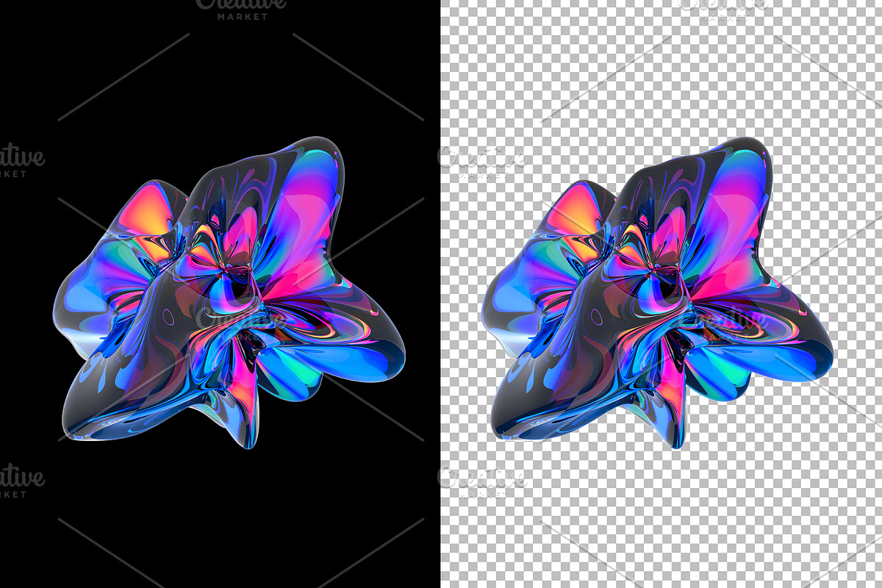This screenshot has width=882, height=588.
Task: Click the empty black background below the left shape
Action: point(220,514)
